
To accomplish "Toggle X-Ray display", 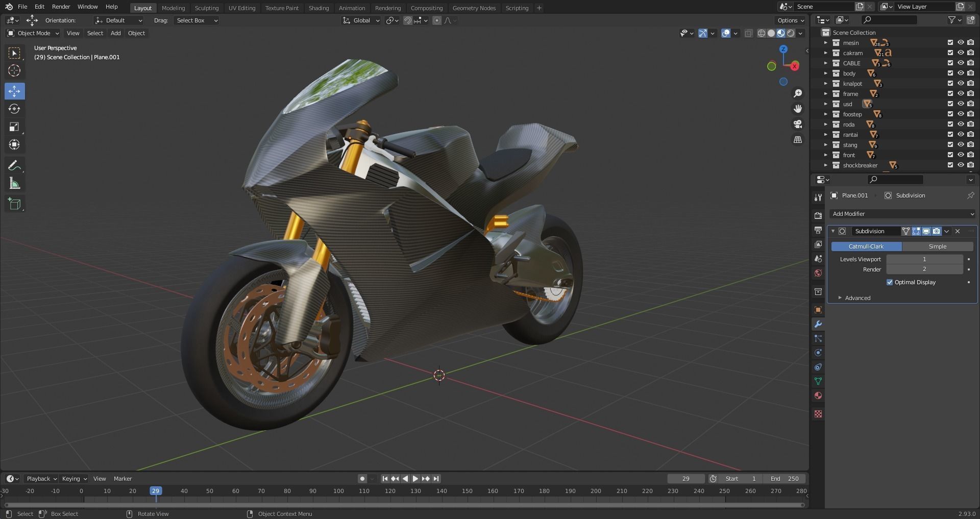I will tap(749, 33).
